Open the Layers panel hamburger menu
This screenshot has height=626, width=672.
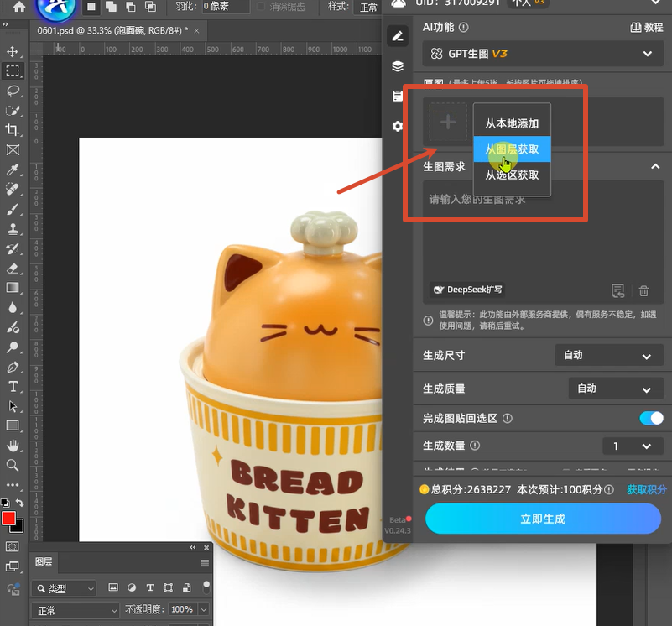pyautogui.click(x=205, y=562)
